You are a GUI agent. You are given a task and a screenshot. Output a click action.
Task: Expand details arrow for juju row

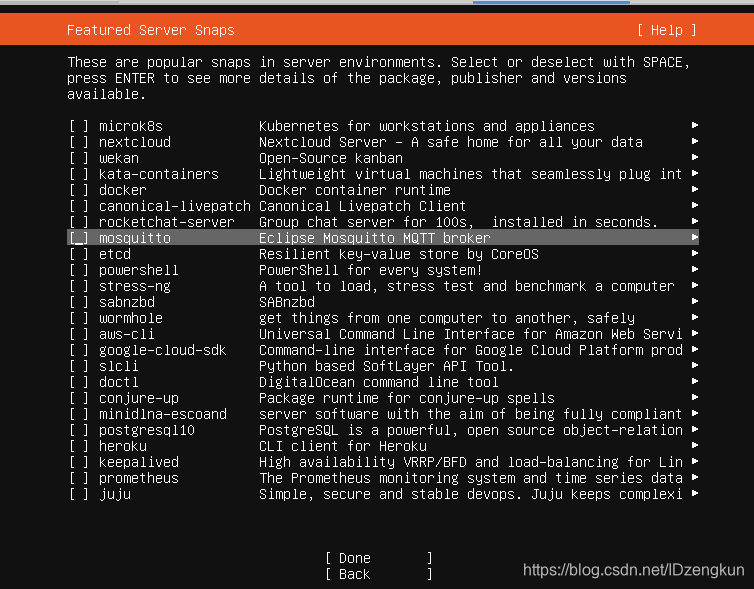coord(695,493)
